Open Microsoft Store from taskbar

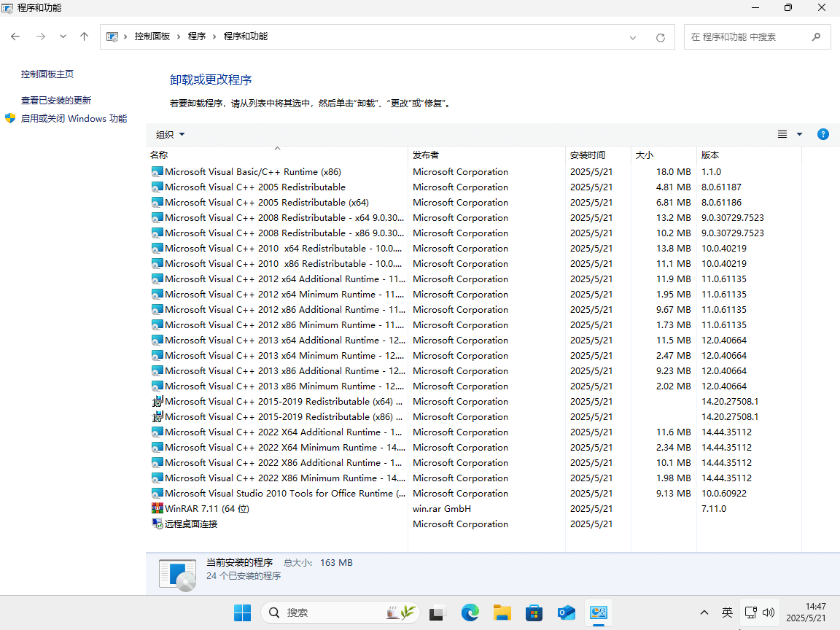534,612
